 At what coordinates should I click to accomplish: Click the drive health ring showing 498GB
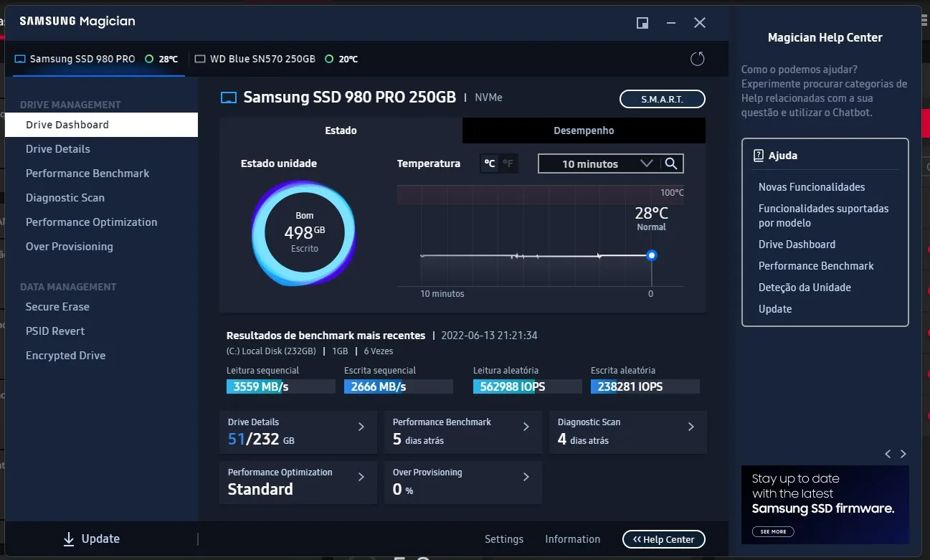point(304,232)
